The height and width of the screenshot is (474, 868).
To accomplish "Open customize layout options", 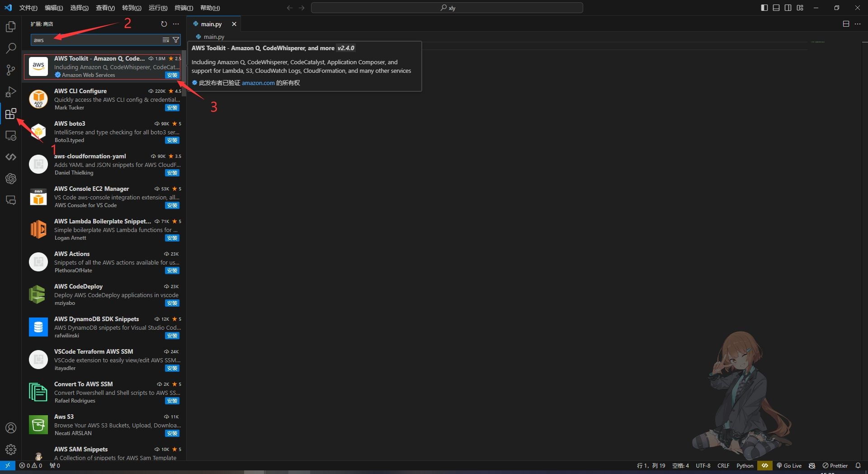I will pos(800,8).
